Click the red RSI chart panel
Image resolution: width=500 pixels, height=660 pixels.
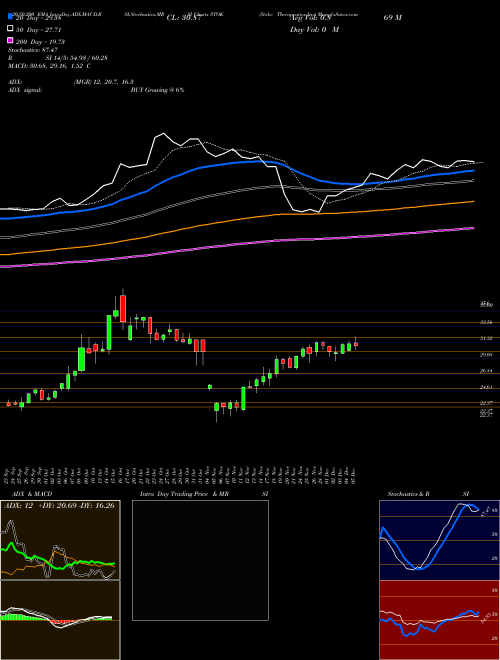[439, 620]
